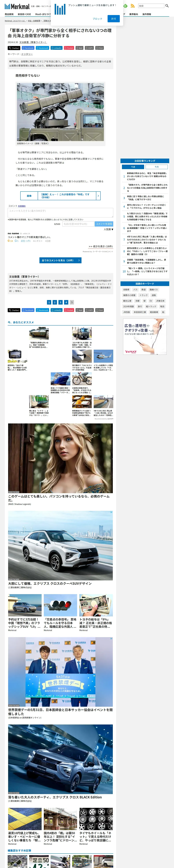Image resolution: width=174 pixels, height=868 pixels.
Task: Select the 路線バス keyword tag
Action: tap(154, 289)
